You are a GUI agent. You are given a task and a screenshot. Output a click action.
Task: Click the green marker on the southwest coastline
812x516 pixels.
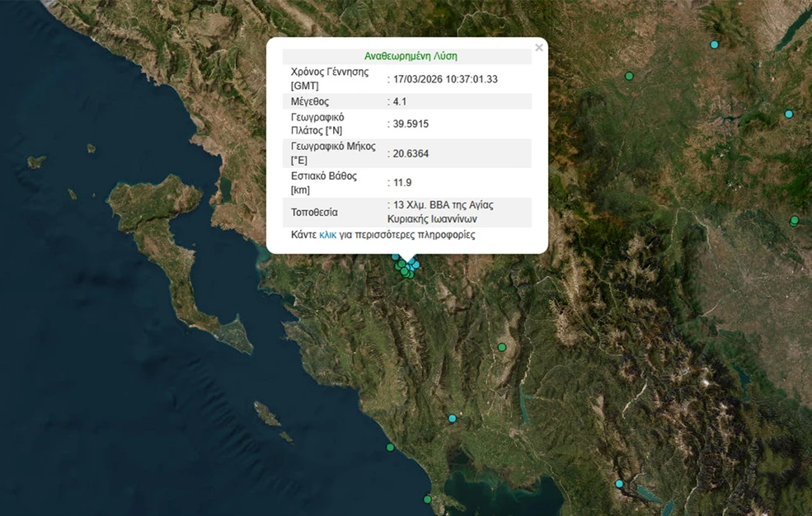391,448
